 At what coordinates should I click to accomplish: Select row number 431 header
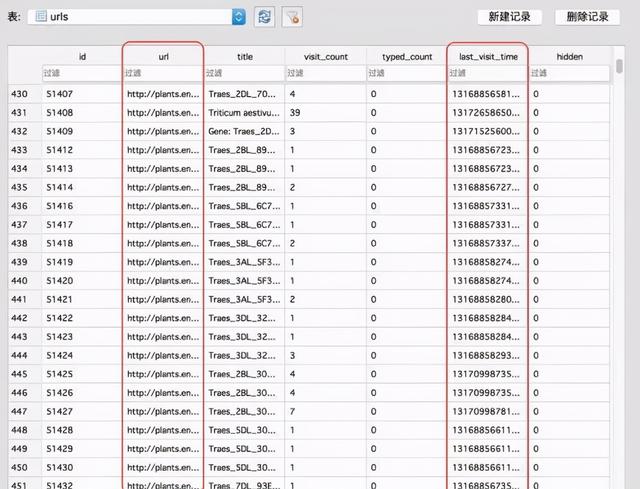pos(25,113)
